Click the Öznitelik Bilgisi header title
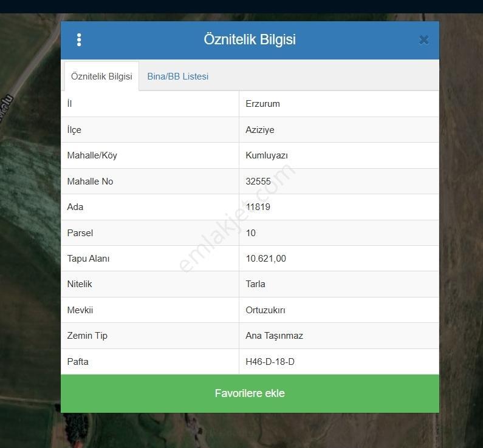This screenshot has height=448, width=483. click(x=250, y=39)
